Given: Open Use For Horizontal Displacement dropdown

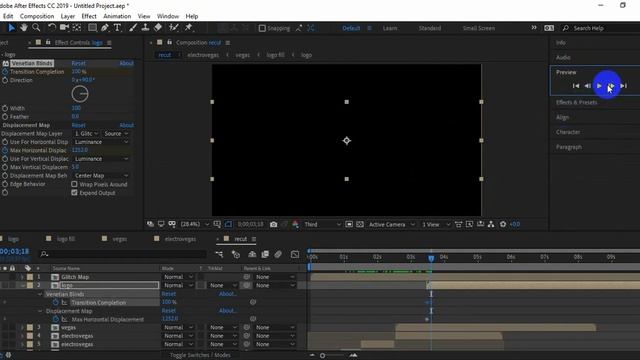Looking at the screenshot, I should pyautogui.click(x=101, y=142).
